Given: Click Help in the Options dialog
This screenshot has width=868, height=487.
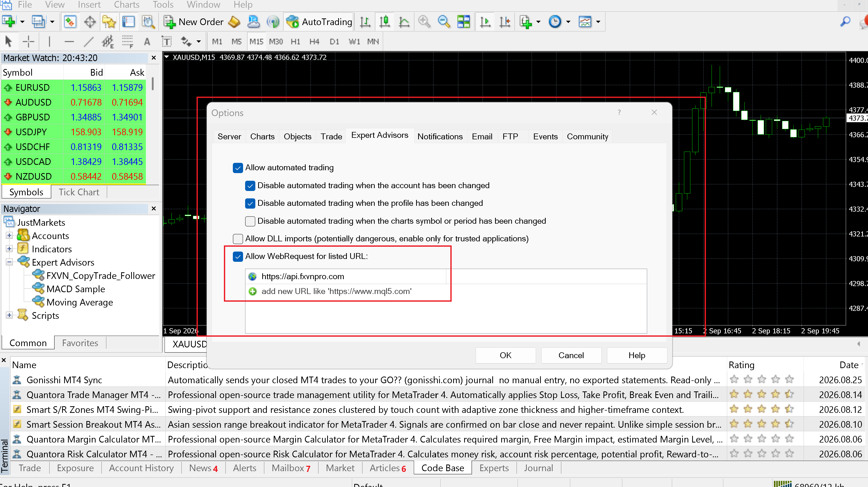Looking at the screenshot, I should click(x=636, y=355).
